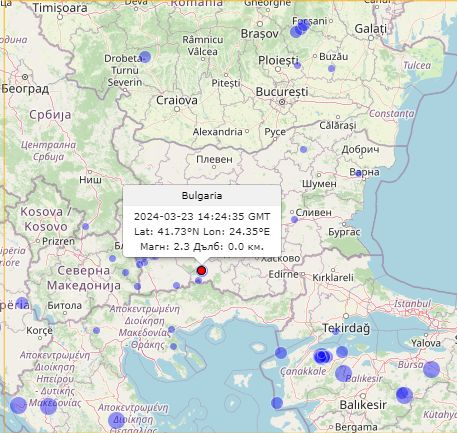
Task: Select the blue marker just below the red epicenter
Action: [x=198, y=281]
